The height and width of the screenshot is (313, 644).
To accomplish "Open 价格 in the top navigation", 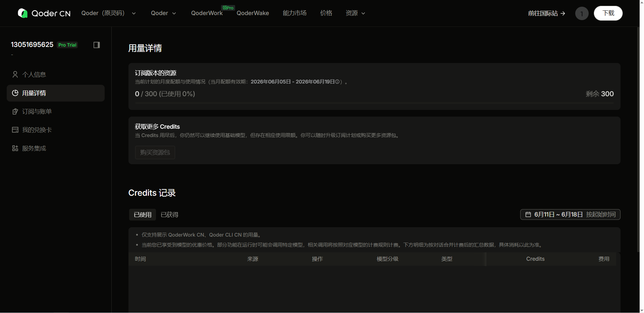I will pyautogui.click(x=326, y=13).
